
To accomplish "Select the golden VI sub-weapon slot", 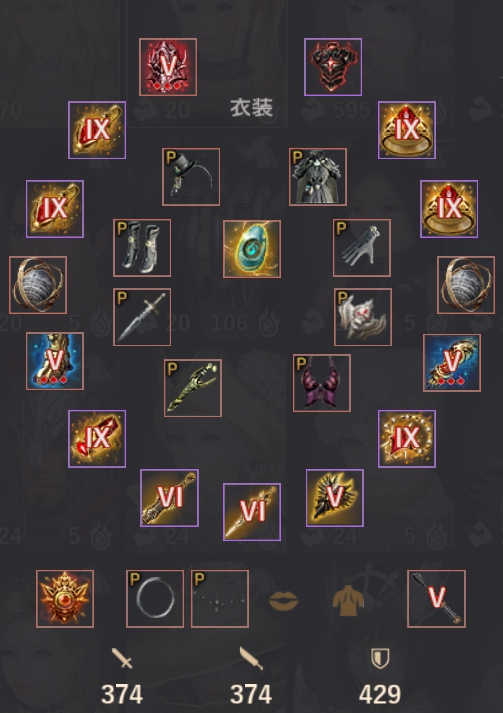I will click(x=170, y=498).
